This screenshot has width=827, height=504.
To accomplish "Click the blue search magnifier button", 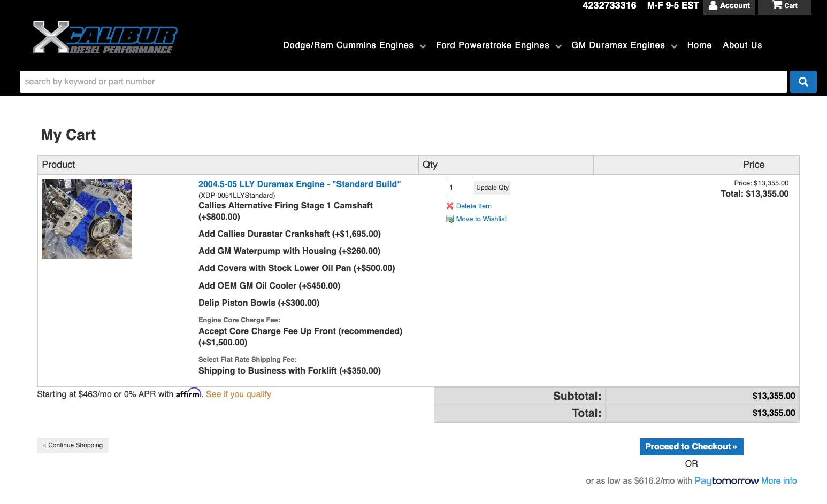I will point(803,82).
